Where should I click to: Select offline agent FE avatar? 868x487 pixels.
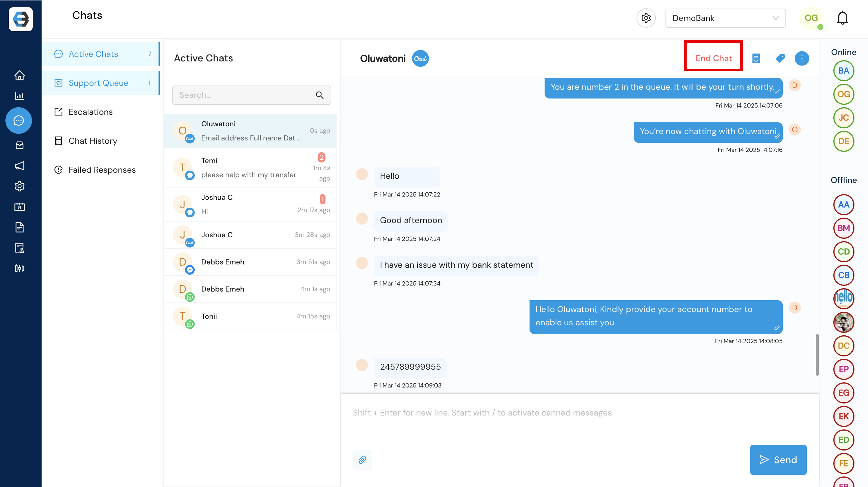pos(843,463)
